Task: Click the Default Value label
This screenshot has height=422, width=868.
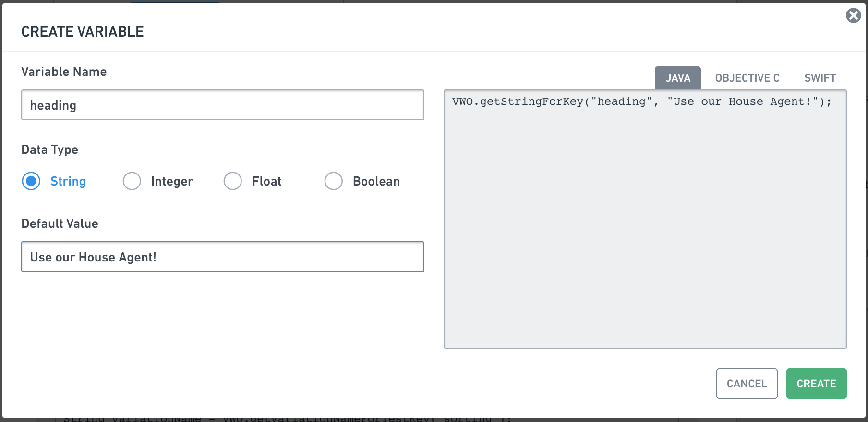Action: click(x=60, y=223)
